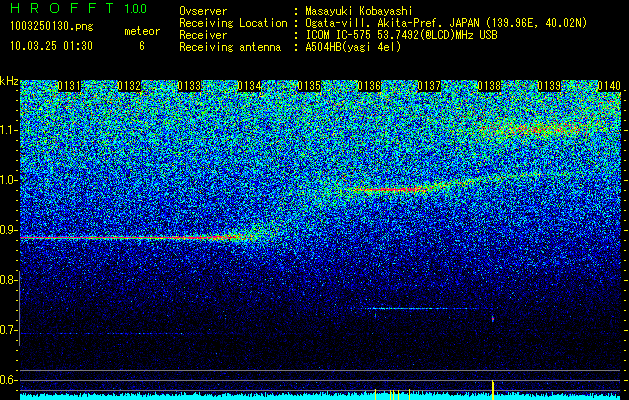This screenshot has width=629, height=400.
Task: Click the kHz axis unit label
Action: 9,81
